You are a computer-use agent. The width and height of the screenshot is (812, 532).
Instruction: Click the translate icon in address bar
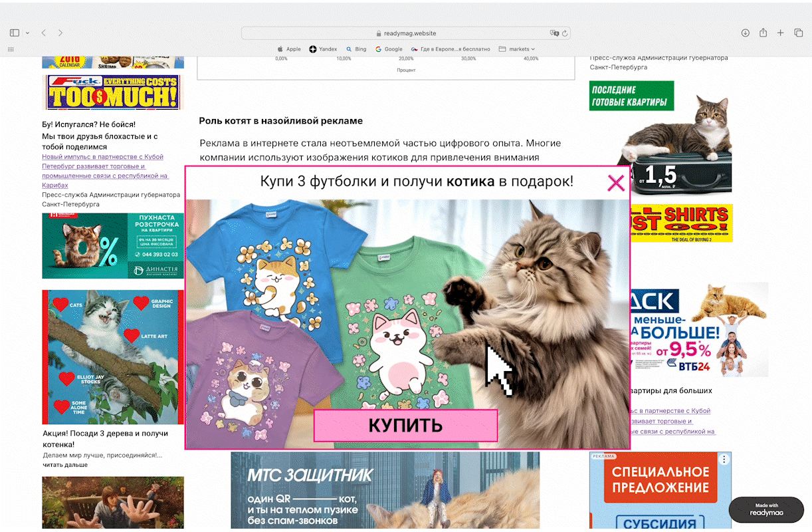[x=554, y=33]
